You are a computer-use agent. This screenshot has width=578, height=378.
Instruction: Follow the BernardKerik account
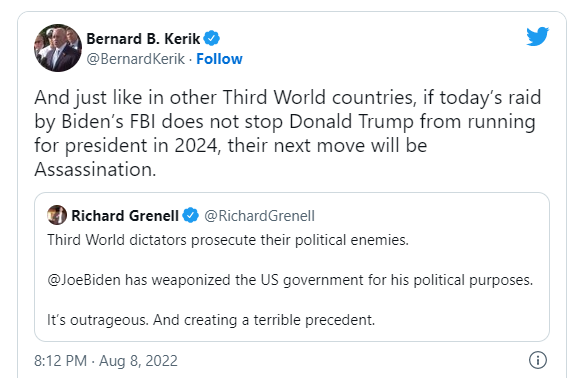219,59
